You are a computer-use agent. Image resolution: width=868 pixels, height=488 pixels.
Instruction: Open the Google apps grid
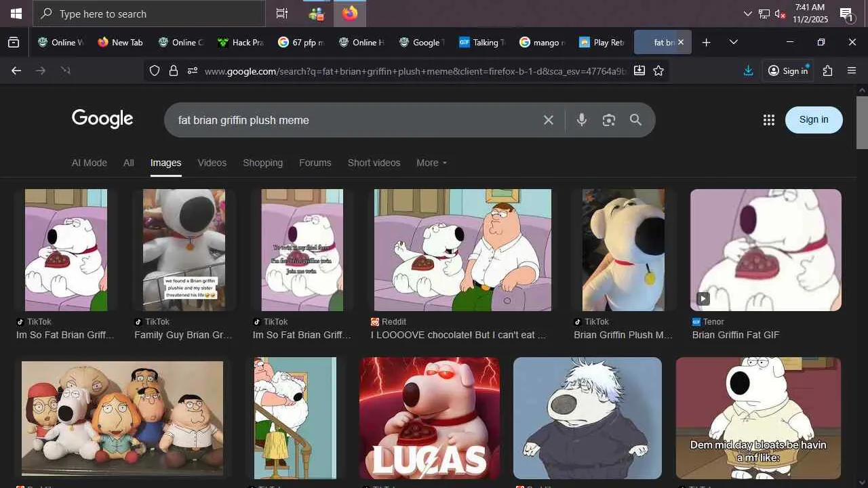tap(768, 120)
